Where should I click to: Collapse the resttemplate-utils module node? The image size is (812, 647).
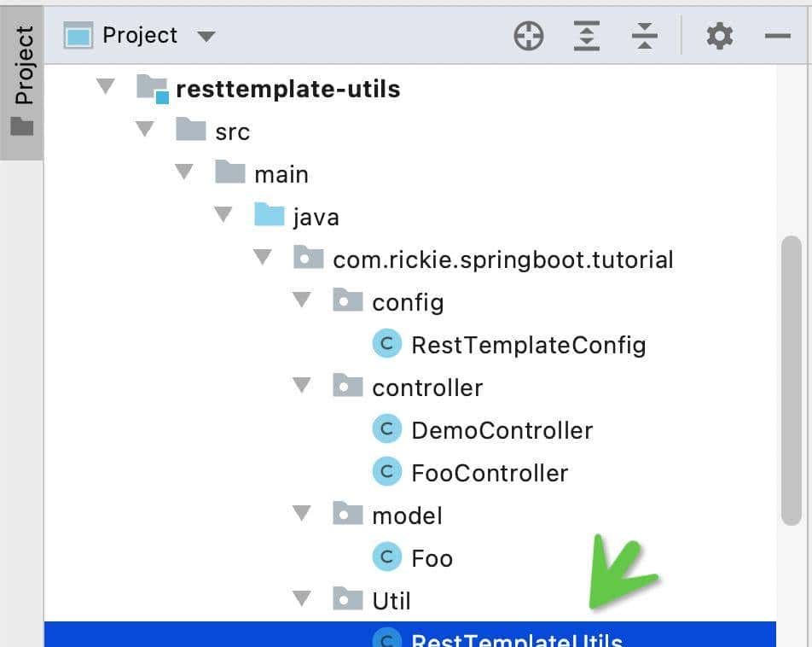105,86
